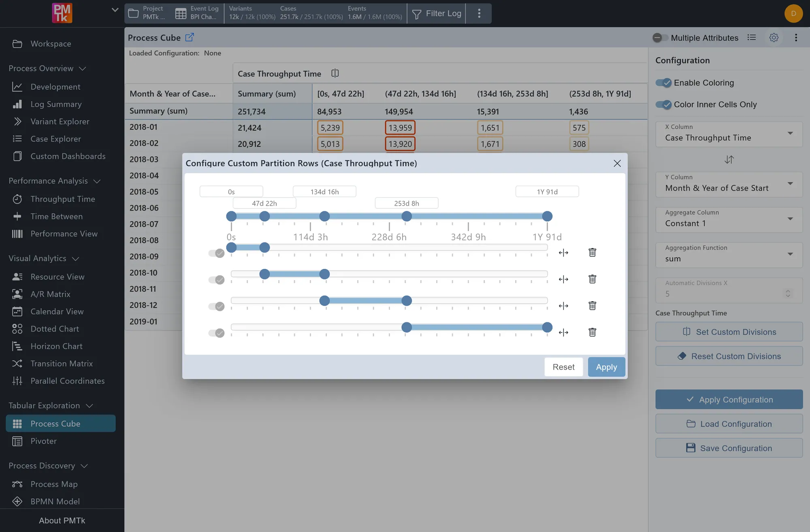Click the Automatic Divisions X stepper

(x=788, y=294)
